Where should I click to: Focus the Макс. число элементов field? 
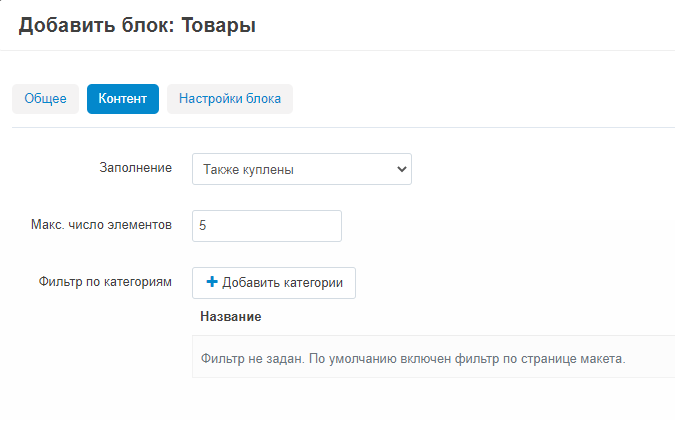pos(267,226)
